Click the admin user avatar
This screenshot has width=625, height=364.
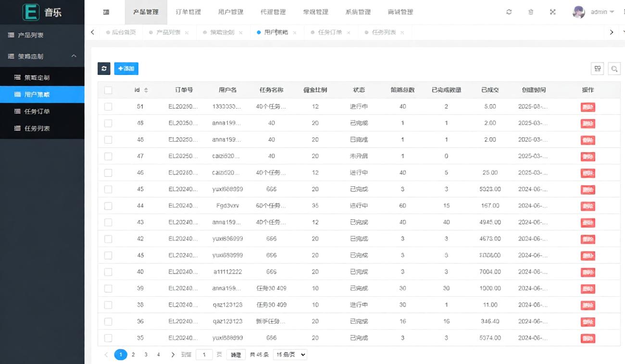point(579,12)
